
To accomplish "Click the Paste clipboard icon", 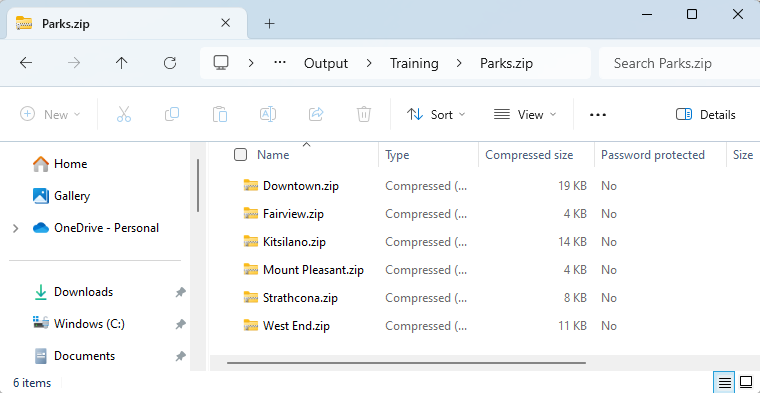I will pyautogui.click(x=220, y=114).
